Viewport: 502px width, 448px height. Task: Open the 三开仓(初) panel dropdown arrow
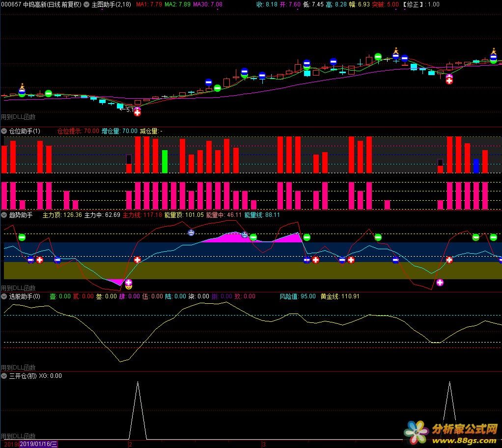click(4, 376)
